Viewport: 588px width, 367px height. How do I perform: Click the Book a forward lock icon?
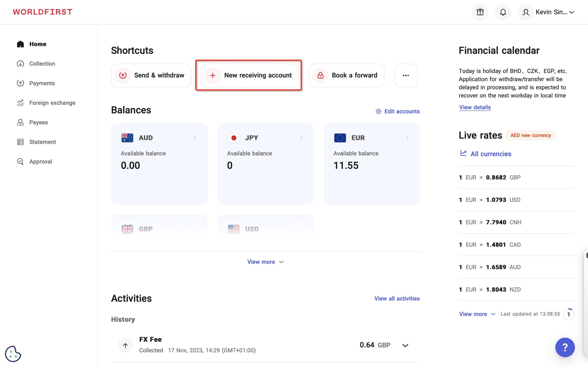click(x=320, y=75)
